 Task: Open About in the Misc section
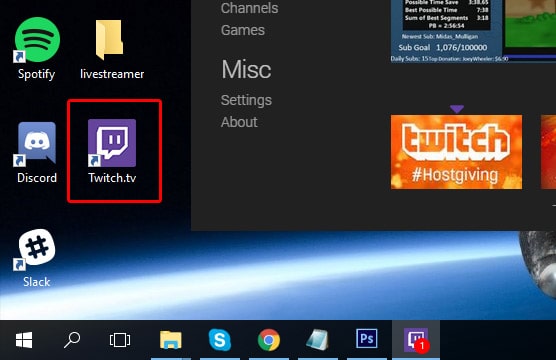coord(239,122)
